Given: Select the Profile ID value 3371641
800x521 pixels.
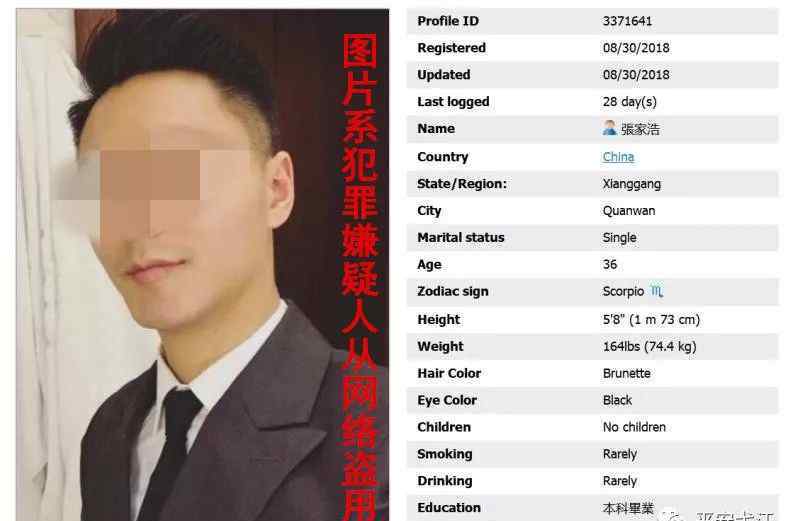Looking at the screenshot, I should point(627,21).
